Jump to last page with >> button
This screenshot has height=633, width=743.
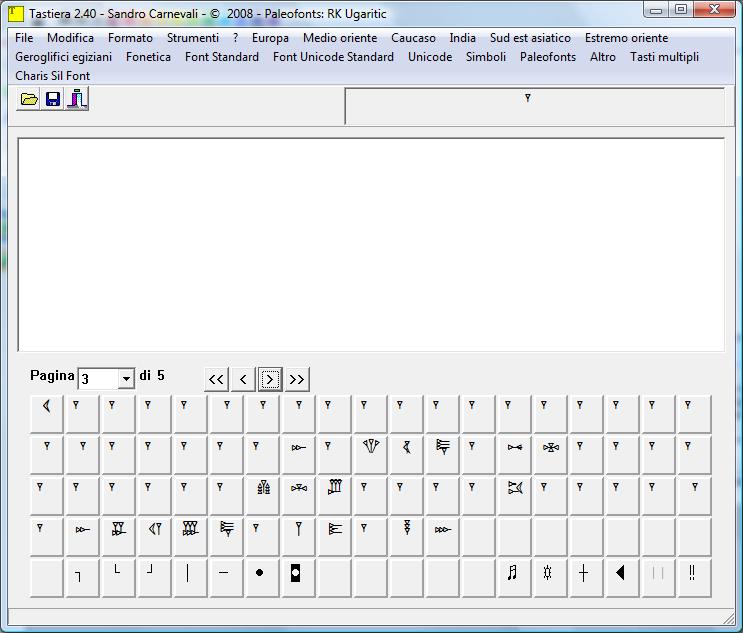[297, 379]
